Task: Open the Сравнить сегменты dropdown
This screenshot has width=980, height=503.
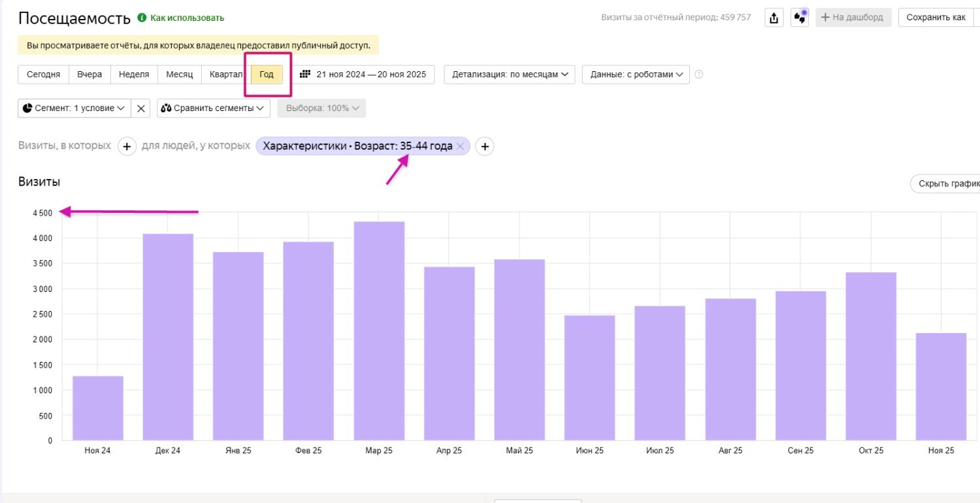Action: pyautogui.click(x=214, y=108)
